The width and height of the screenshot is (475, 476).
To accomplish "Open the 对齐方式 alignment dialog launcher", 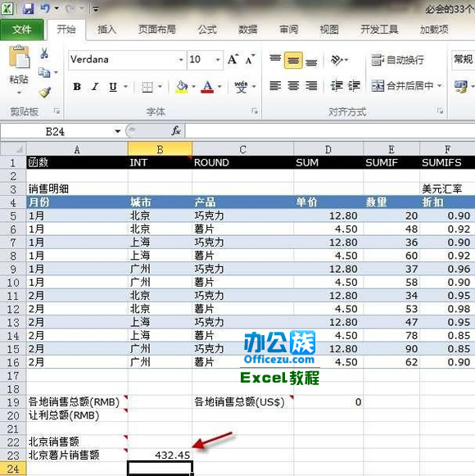I will pyautogui.click(x=440, y=111).
